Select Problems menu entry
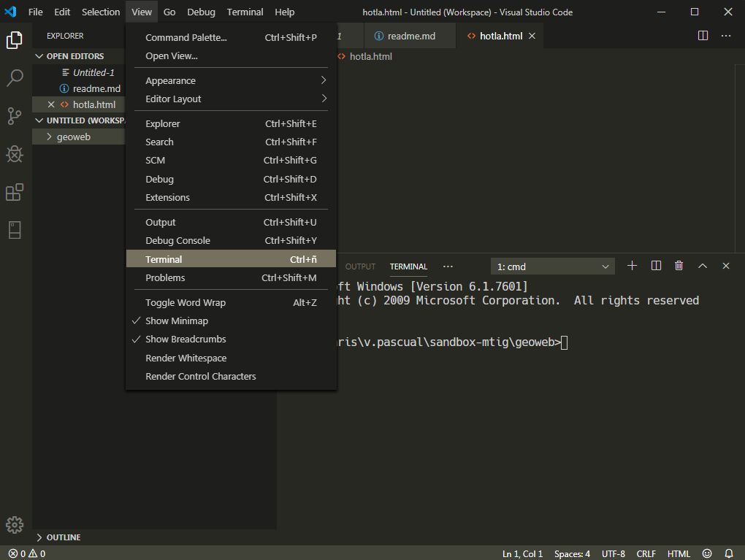745x560 pixels. [231, 278]
